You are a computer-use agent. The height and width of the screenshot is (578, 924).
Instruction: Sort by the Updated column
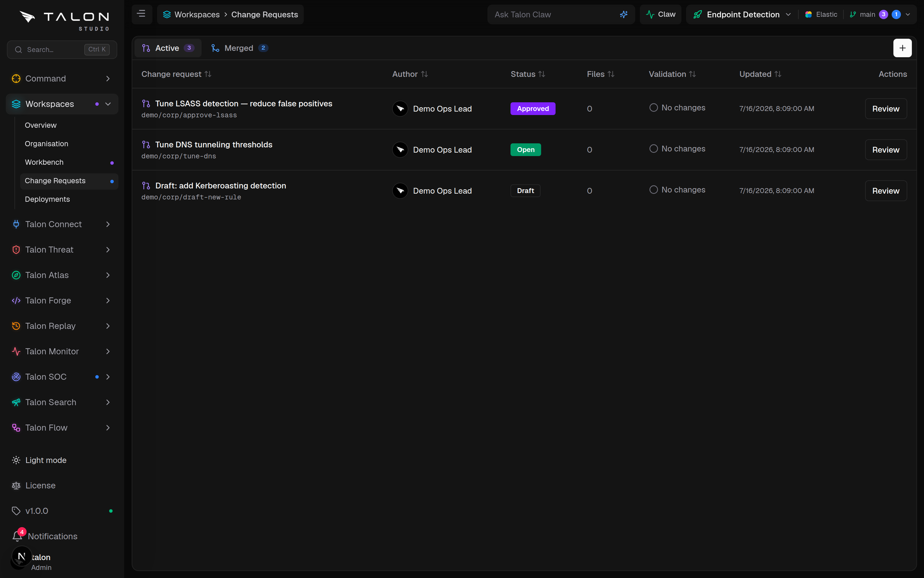[x=760, y=74]
